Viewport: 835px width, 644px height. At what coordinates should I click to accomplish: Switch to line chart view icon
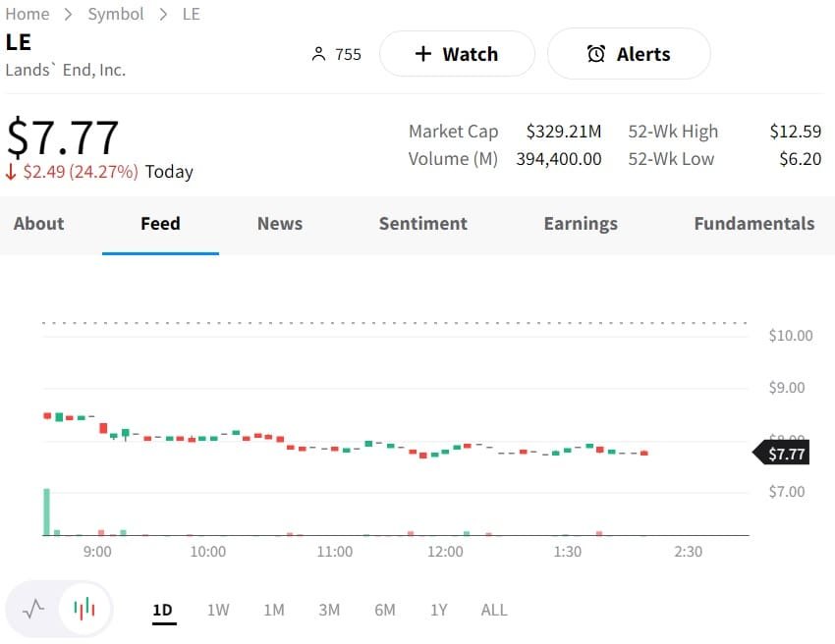33,609
